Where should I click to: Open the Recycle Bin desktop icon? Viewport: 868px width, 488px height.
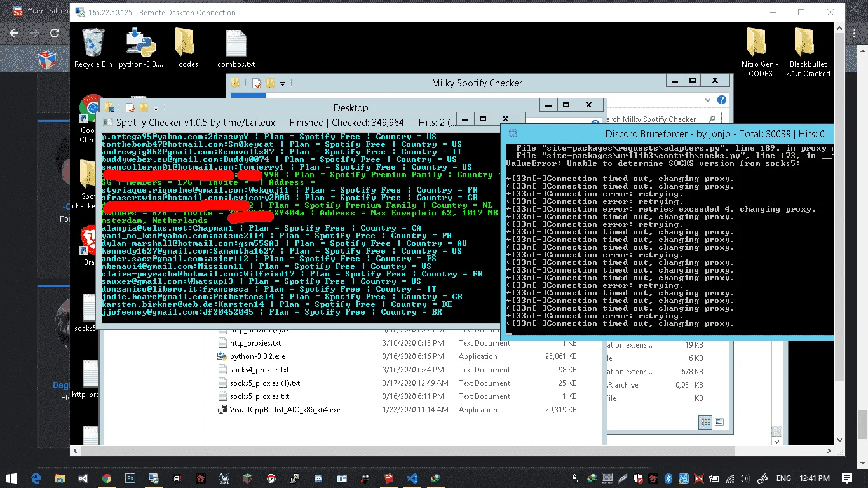click(x=93, y=48)
